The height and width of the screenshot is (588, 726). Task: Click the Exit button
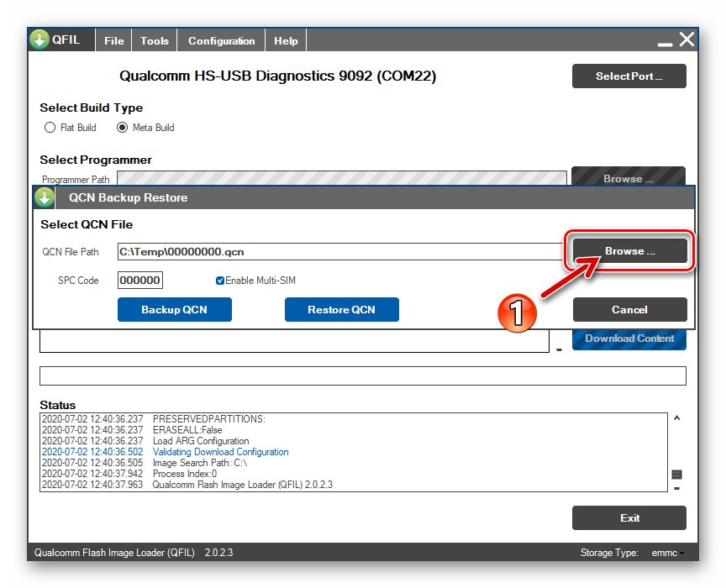(x=629, y=518)
